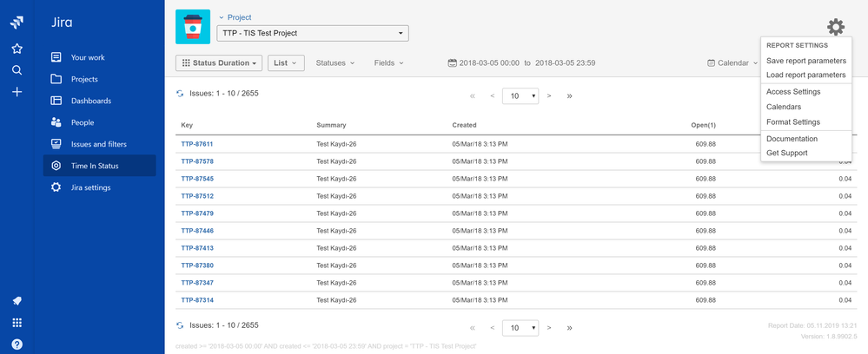Expand the Project filter type dropdown

(235, 17)
